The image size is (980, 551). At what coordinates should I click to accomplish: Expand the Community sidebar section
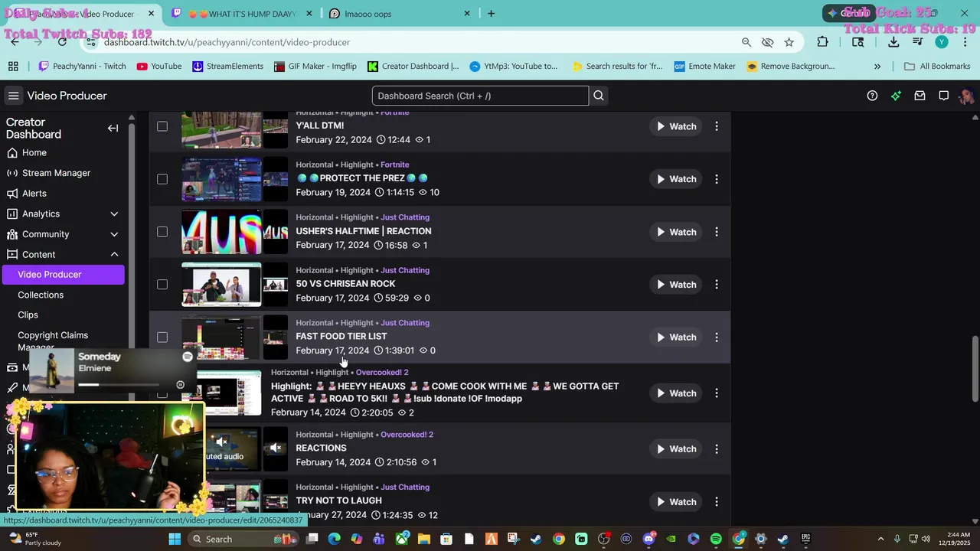114,234
